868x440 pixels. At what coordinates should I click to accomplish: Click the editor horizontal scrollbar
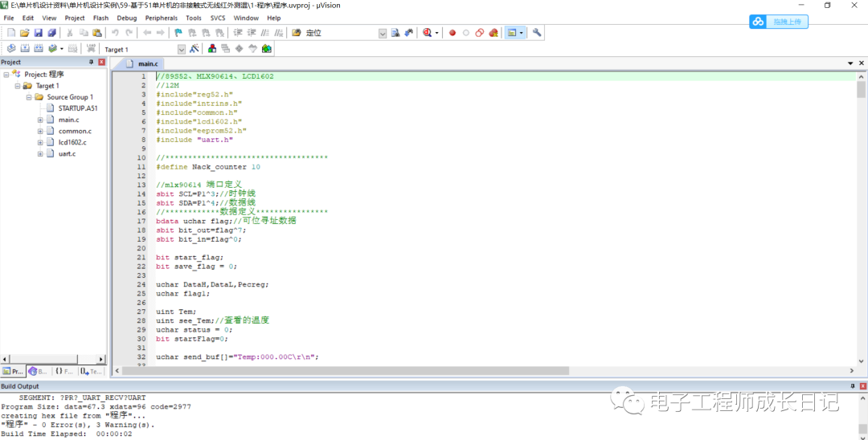tap(482, 371)
